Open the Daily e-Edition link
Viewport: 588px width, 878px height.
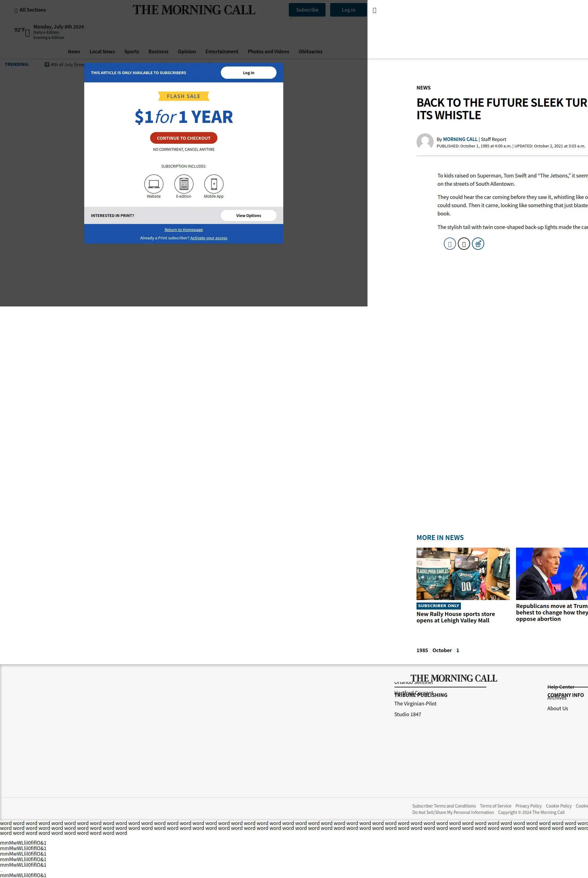pyautogui.click(x=46, y=32)
